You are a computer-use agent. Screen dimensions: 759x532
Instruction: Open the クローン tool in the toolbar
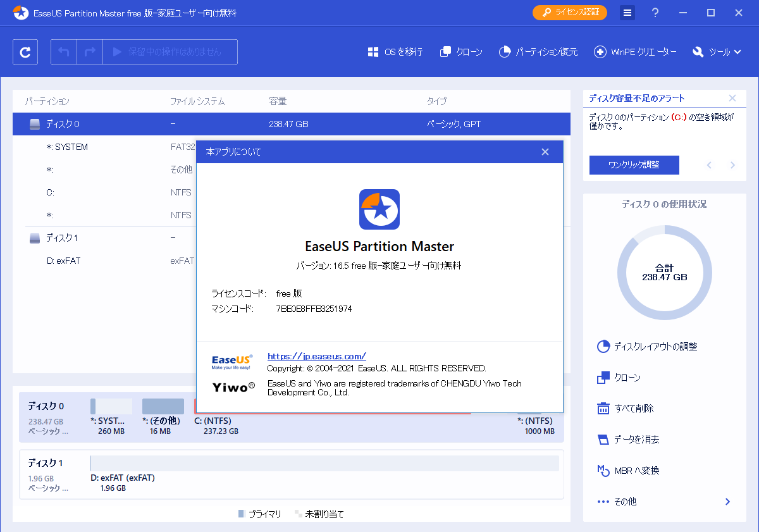click(461, 52)
